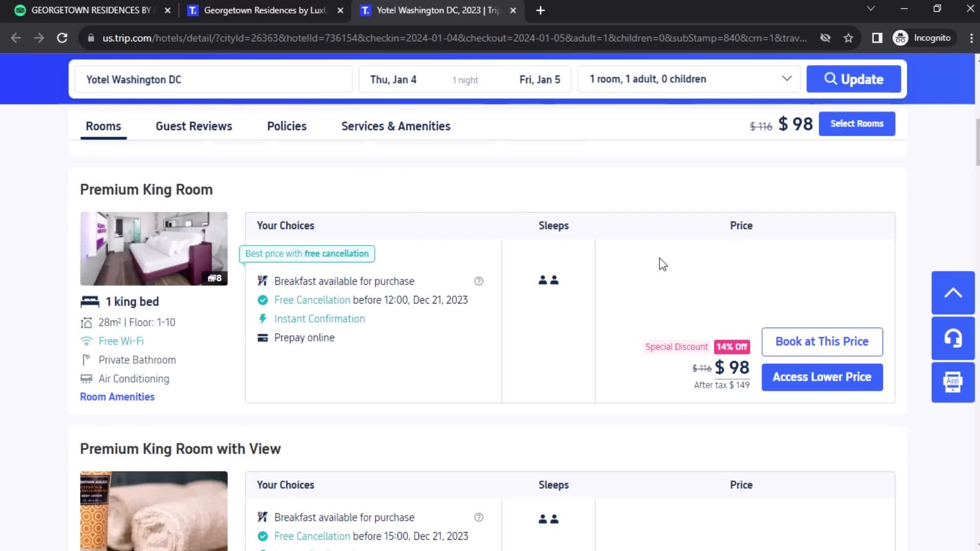
Task: Open Premium King Room with View photo
Action: coord(154,511)
